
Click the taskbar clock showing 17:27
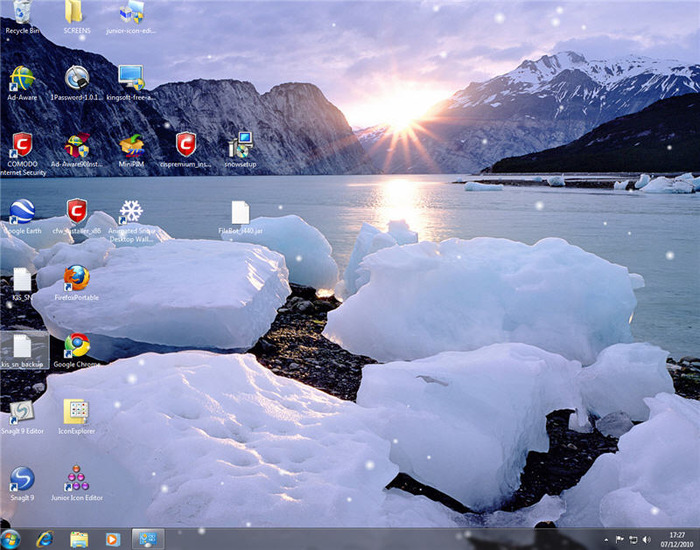point(678,539)
